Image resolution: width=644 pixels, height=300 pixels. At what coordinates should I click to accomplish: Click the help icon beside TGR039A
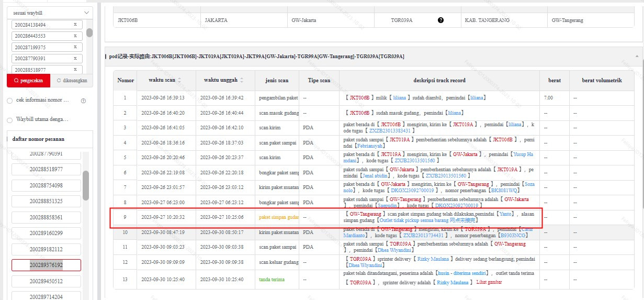pos(440,20)
